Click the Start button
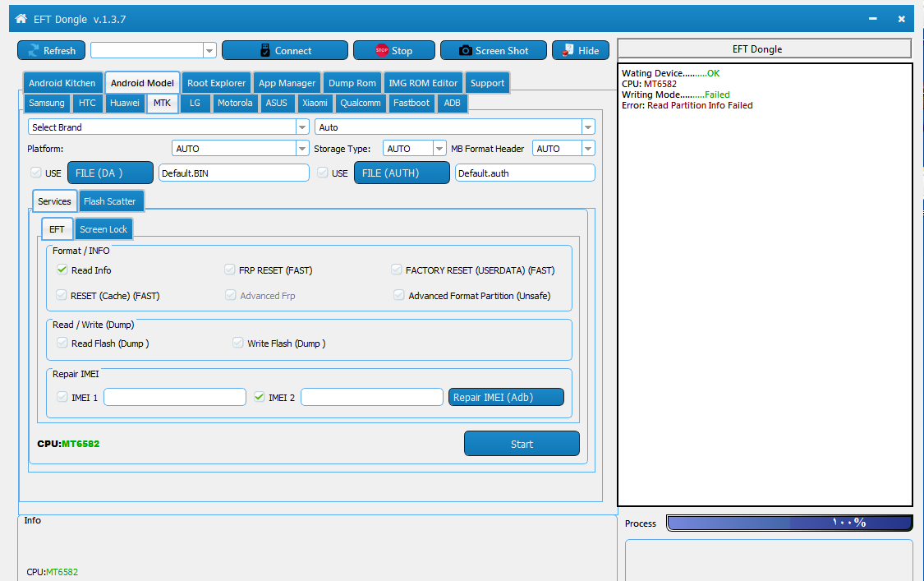The height and width of the screenshot is (581, 924). [522, 444]
